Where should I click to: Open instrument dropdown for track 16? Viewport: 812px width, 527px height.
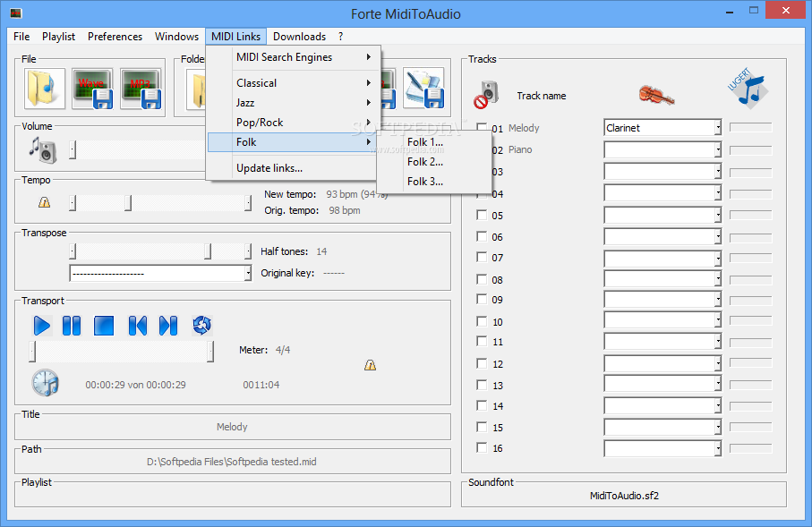(x=718, y=448)
